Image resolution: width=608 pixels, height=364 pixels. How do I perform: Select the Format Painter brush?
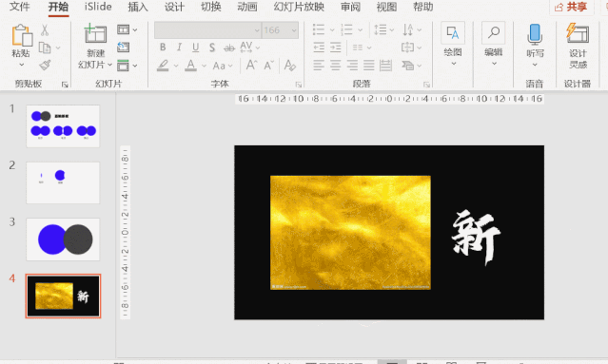[x=45, y=65]
